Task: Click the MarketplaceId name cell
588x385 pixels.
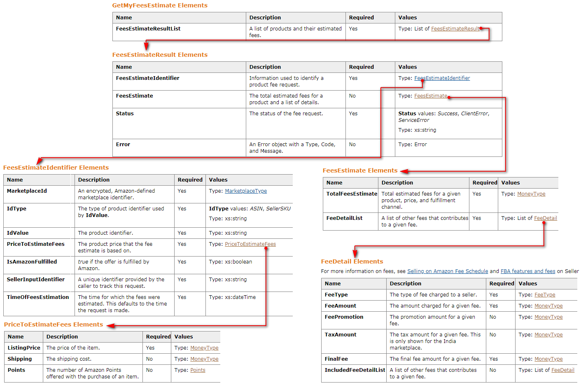Action: click(39, 194)
